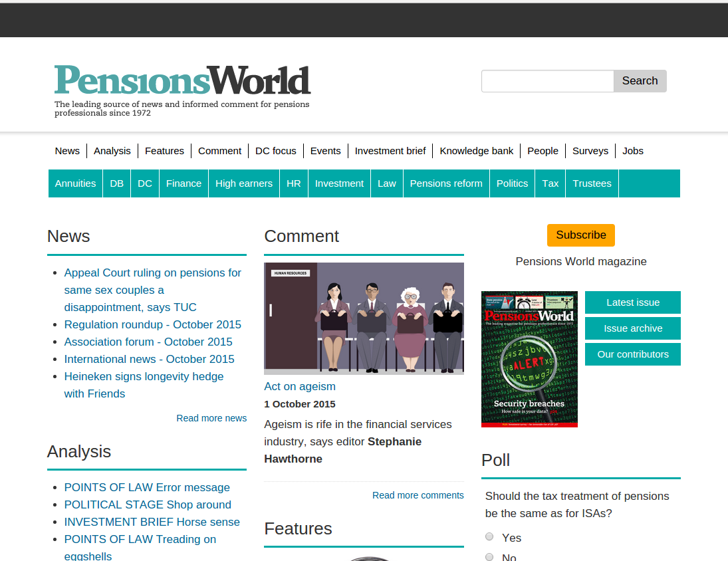Go to the Jobs page
The image size is (728, 561).
(x=633, y=151)
